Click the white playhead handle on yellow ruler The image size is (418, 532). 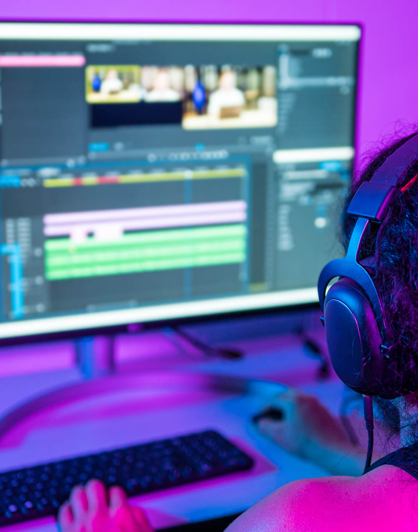[x=188, y=175]
